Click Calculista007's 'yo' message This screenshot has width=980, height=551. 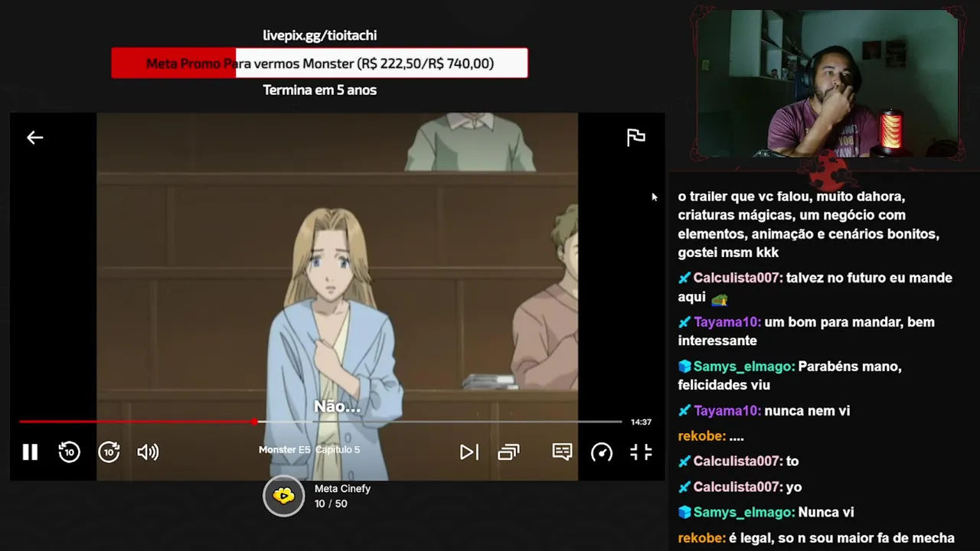point(740,487)
